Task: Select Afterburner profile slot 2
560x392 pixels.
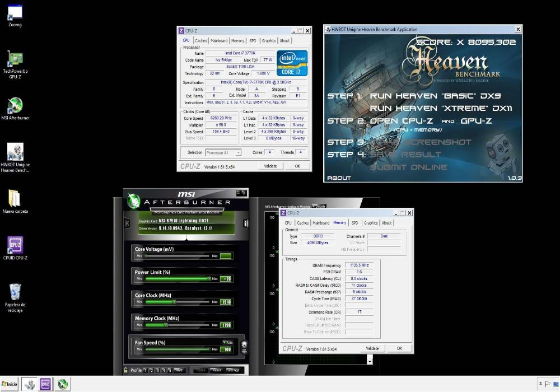Action: coord(151,370)
